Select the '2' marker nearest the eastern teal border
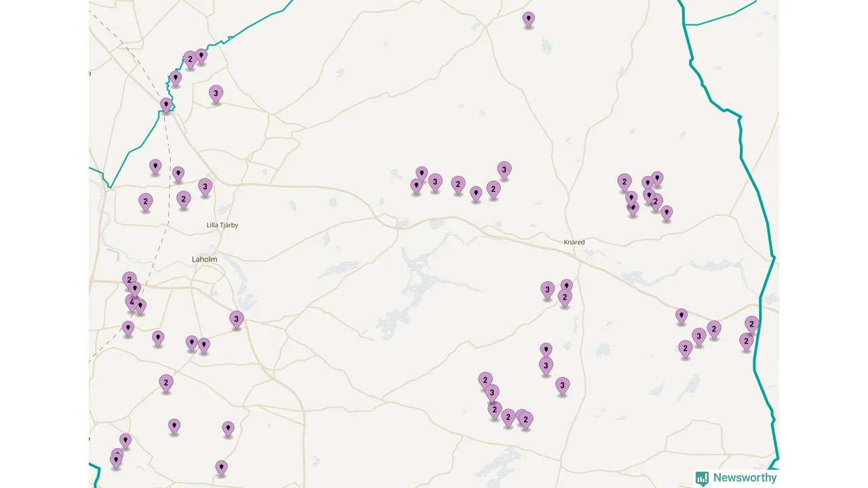Viewport: 868px width, 488px height. click(751, 324)
